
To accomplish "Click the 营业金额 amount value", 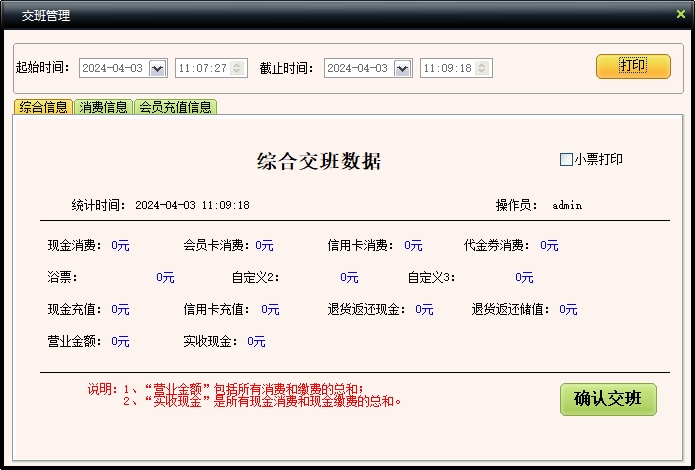I will 120,341.
